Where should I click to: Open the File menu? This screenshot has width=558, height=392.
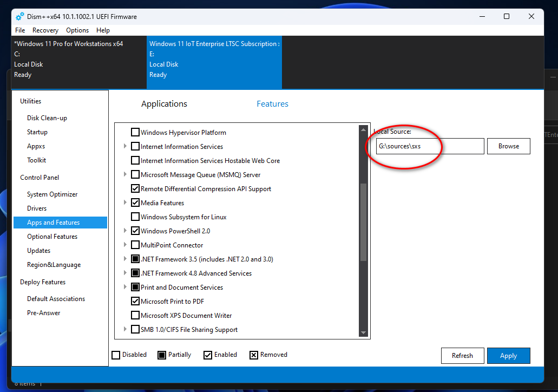pos(20,30)
